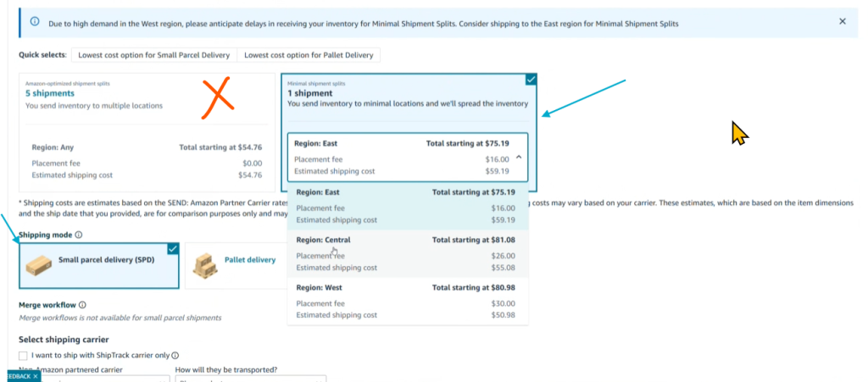Dismiss the West region delay alert

(842, 21)
